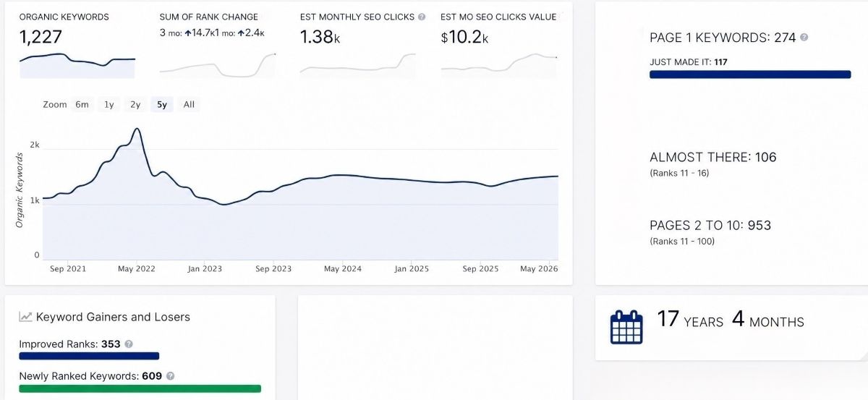This screenshot has height=400, width=868.
Task: Click the SEO Clicks Value sparkline
Action: pos(498,65)
